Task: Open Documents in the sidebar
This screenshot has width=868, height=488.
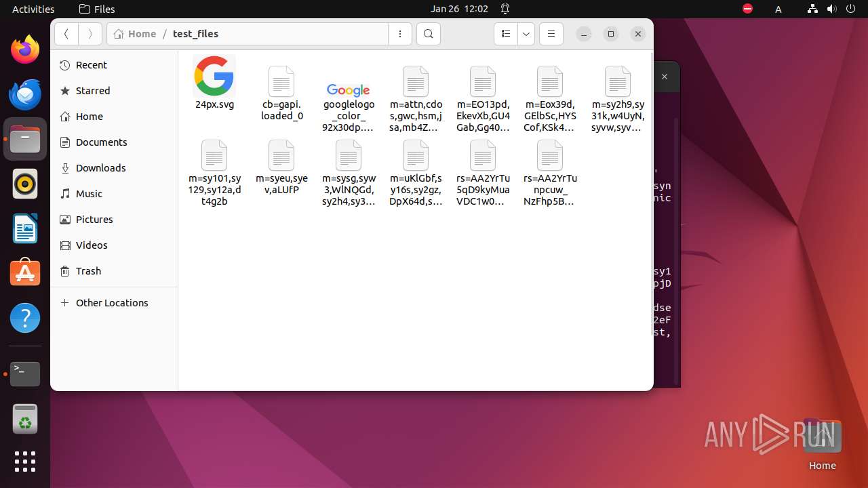Action: 114,142
